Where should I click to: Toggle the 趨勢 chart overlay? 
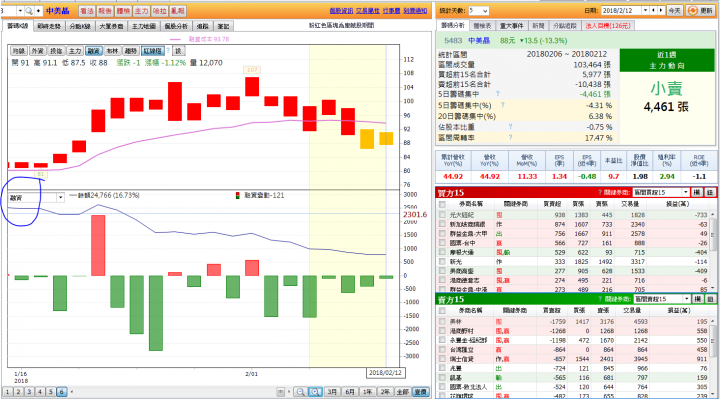[x=131, y=51]
